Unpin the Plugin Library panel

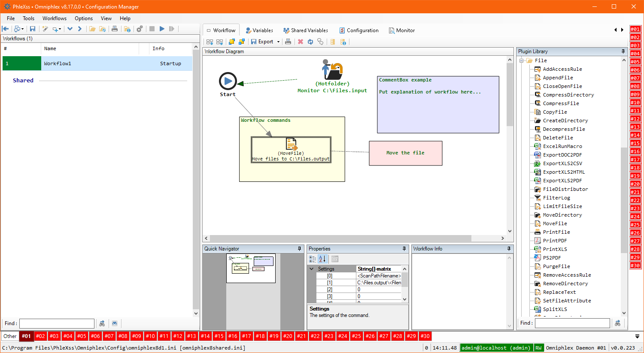pyautogui.click(x=623, y=51)
